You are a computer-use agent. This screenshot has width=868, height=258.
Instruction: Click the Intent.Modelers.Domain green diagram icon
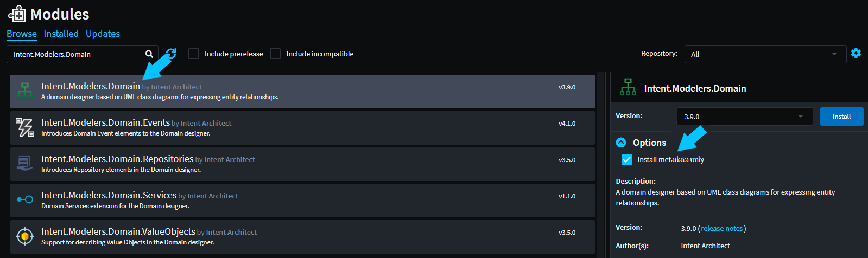[x=25, y=91]
